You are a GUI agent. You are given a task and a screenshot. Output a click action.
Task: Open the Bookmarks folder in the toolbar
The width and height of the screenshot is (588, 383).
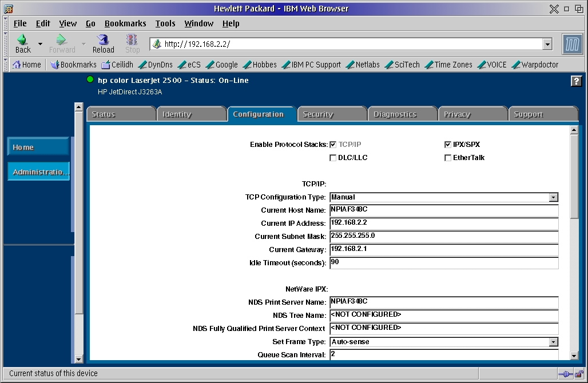pos(73,65)
